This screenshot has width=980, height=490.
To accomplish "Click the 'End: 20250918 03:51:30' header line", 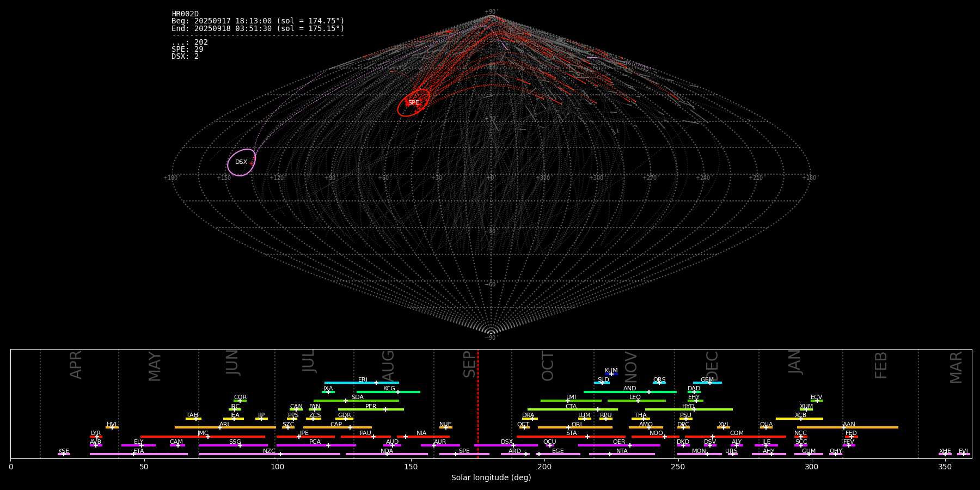I will (258, 28).
